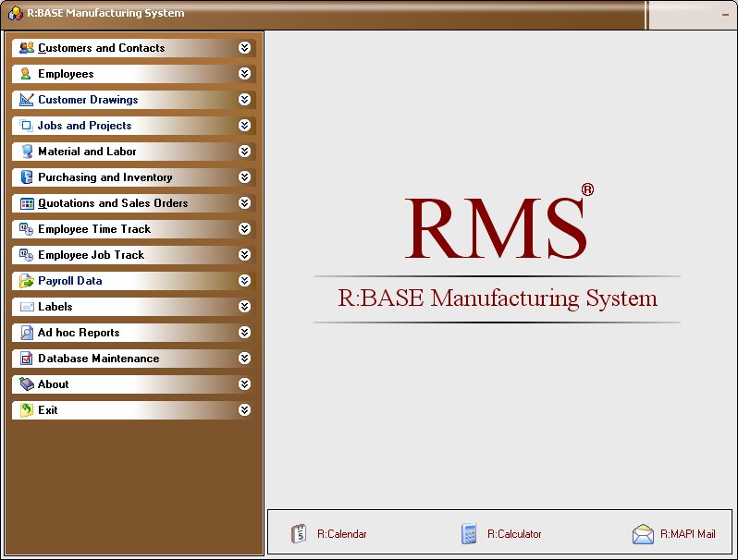The image size is (738, 560).
Task: Click the Purchasing and Inventory icon
Action: 26,177
